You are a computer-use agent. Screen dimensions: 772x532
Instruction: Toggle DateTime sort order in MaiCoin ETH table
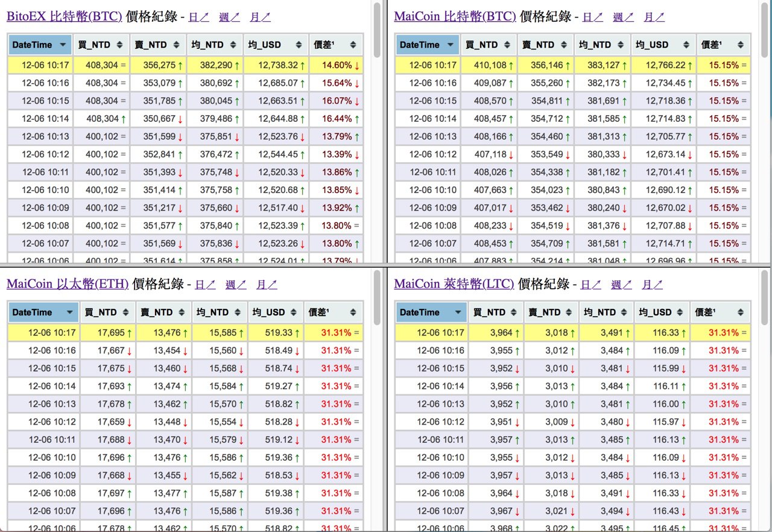[43, 312]
